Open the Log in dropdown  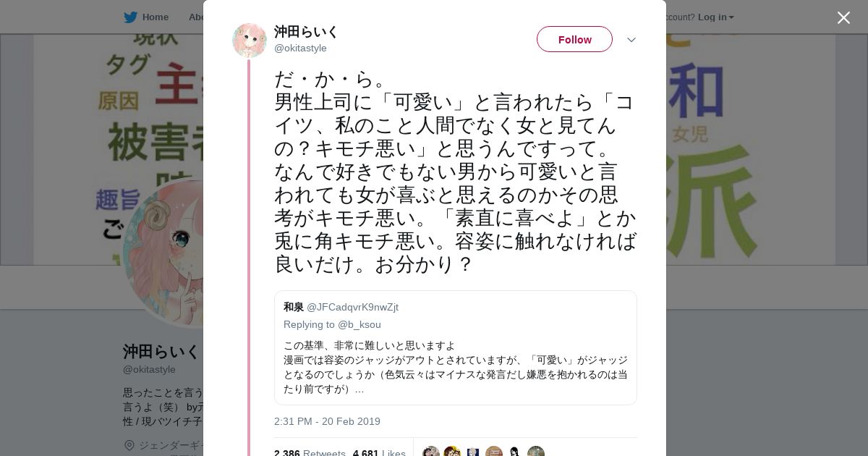(715, 17)
